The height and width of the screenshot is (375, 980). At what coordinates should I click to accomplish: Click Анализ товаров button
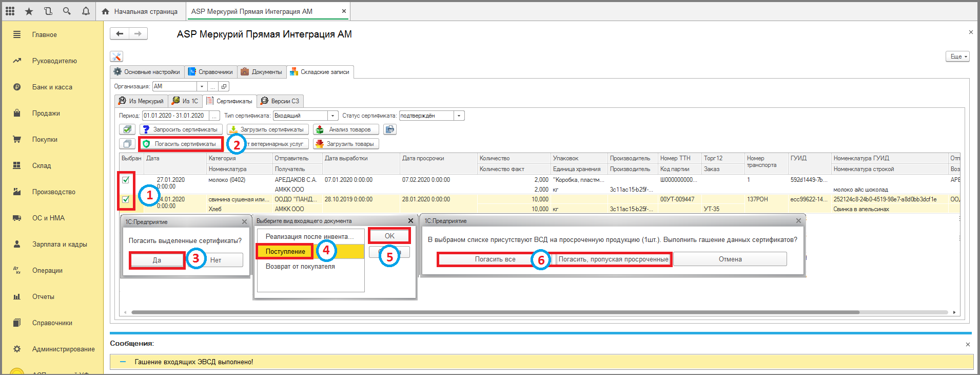click(x=346, y=129)
